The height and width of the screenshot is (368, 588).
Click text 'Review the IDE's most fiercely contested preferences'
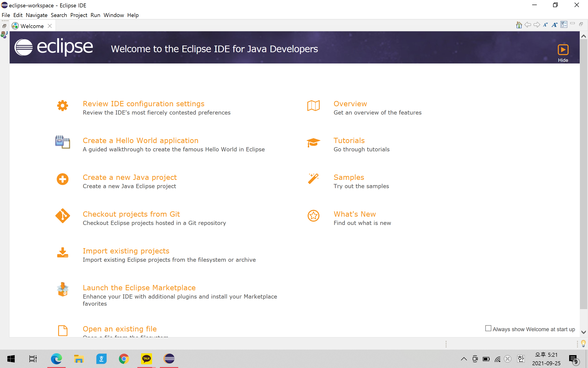(156, 112)
